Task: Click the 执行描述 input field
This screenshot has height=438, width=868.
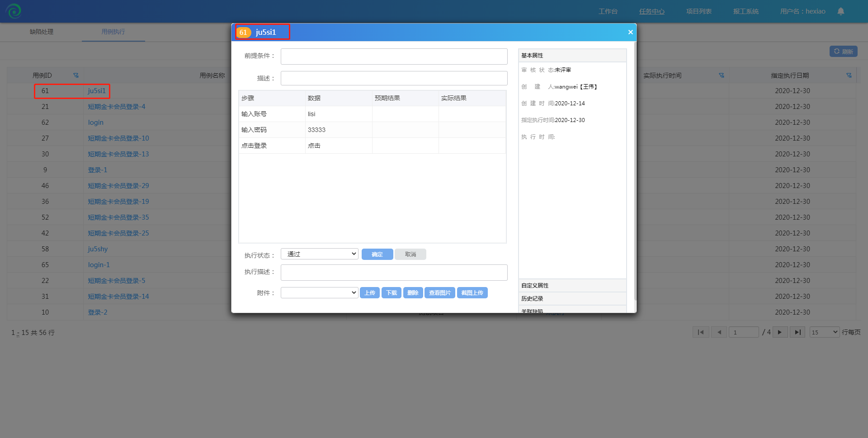Action: pyautogui.click(x=394, y=273)
